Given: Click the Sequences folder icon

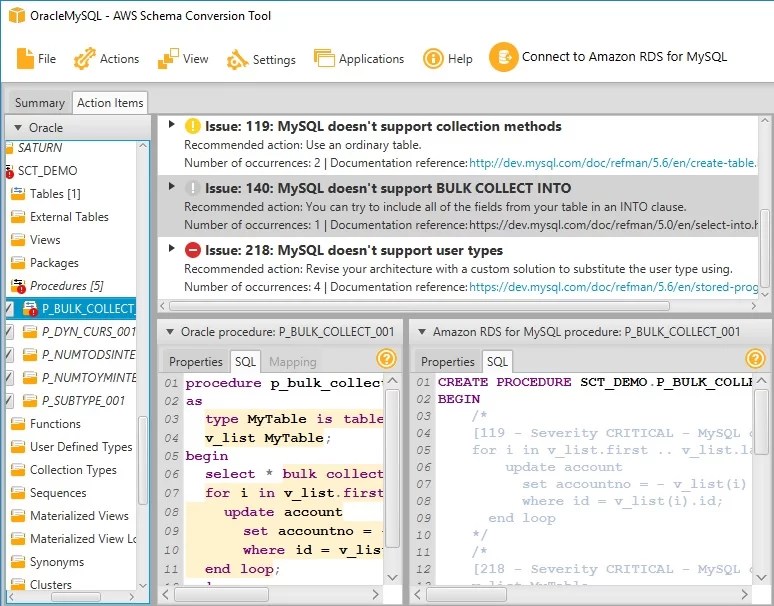Looking at the screenshot, I should [18, 493].
